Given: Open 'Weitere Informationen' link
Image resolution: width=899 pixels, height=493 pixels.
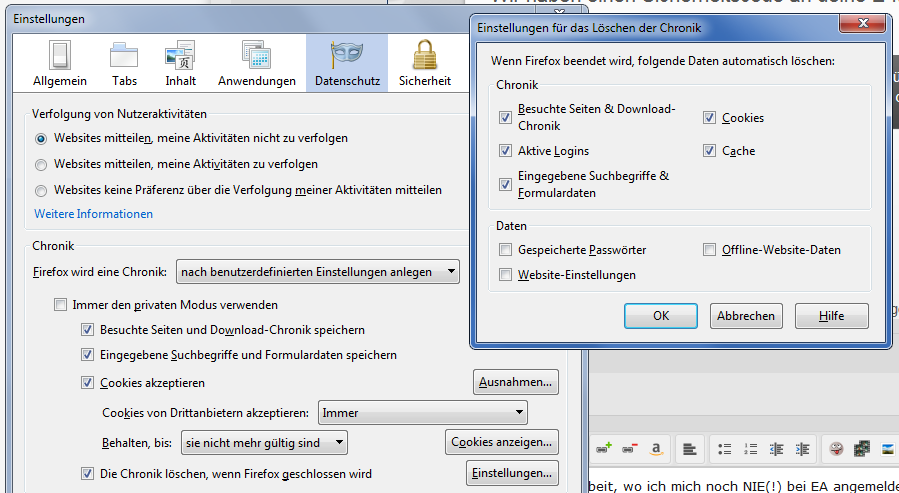Looking at the screenshot, I should (x=93, y=214).
